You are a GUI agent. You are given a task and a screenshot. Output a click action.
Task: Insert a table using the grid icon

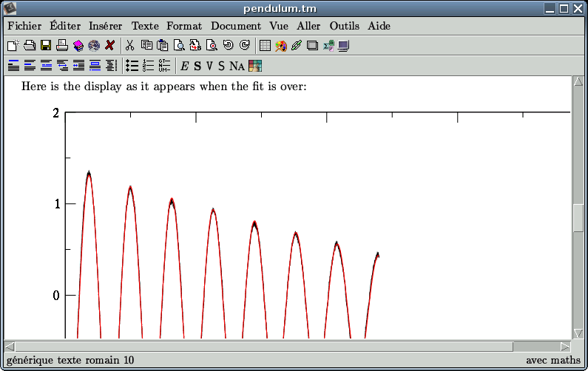pos(265,46)
